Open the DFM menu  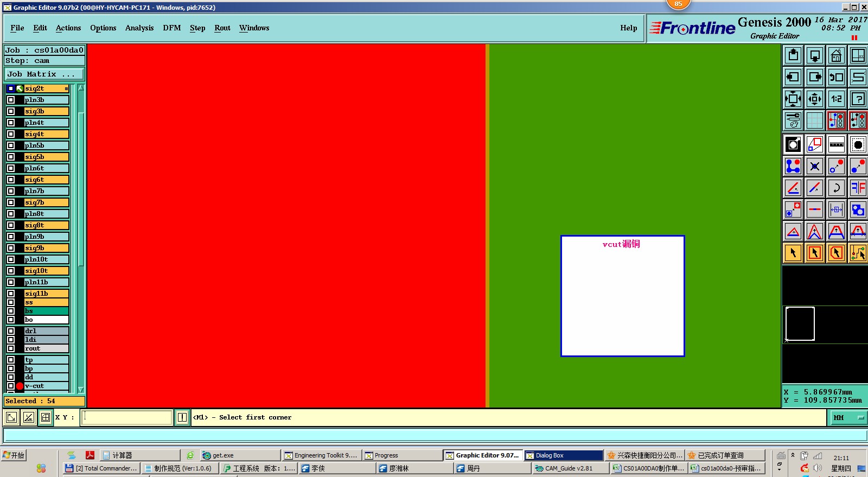pos(172,28)
